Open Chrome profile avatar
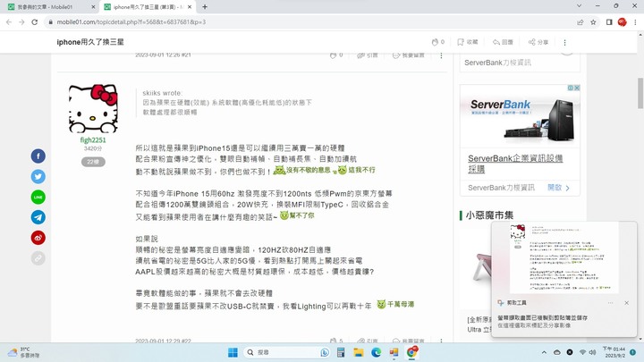644x362 pixels. click(623, 22)
